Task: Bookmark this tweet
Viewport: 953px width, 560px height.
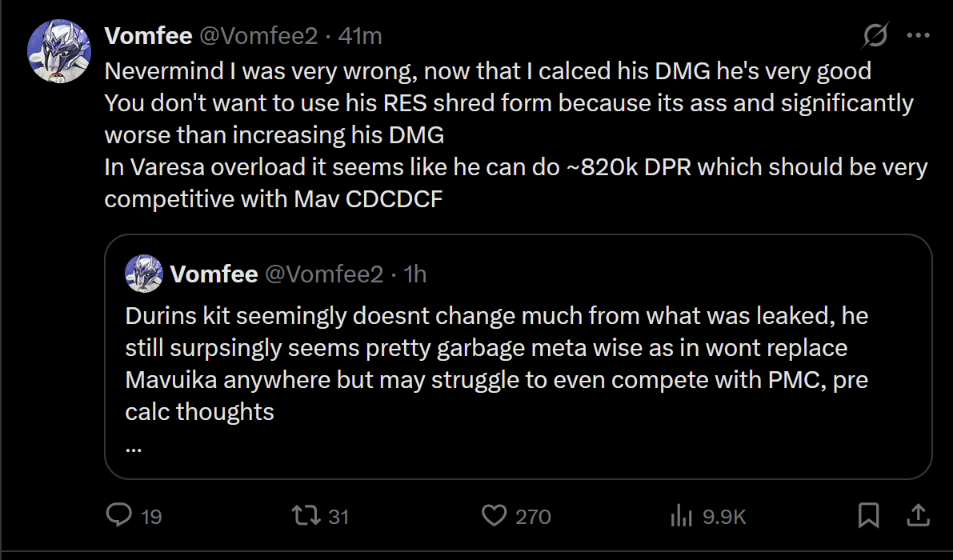Action: 868,515
